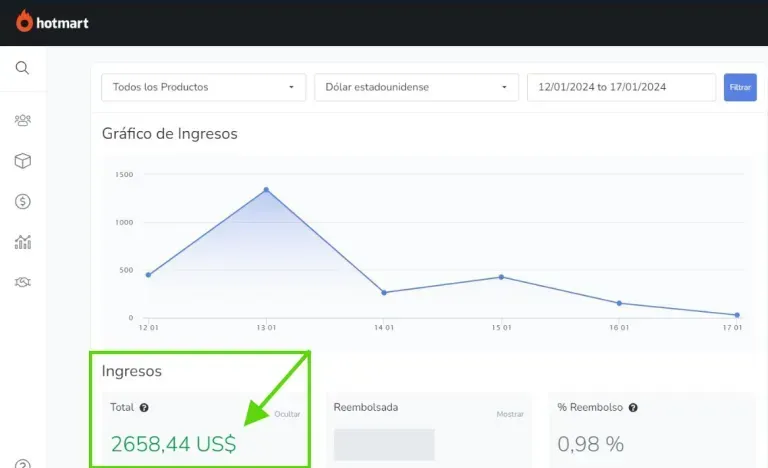Click the Reembolsada card label
This screenshot has width=768, height=468.
(366, 407)
